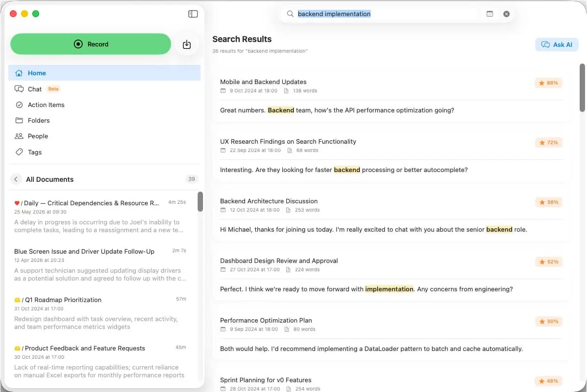Click the 88% relevance star badge
Screen dimensions: 587x392
coord(548,83)
